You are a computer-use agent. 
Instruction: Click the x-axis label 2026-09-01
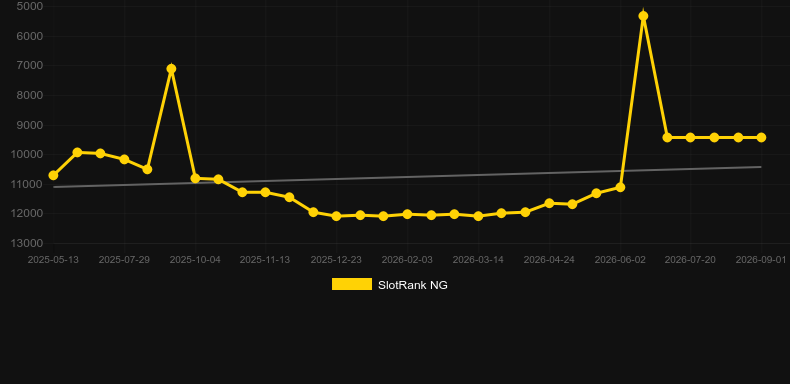[x=761, y=260]
